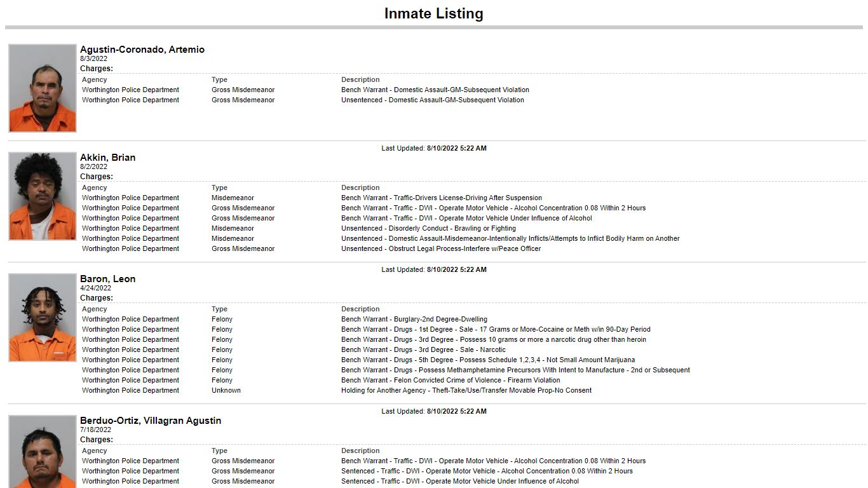The width and height of the screenshot is (868, 488).
Task: Select Burglary-2nd Degree-Dwelling charge
Action: click(414, 319)
